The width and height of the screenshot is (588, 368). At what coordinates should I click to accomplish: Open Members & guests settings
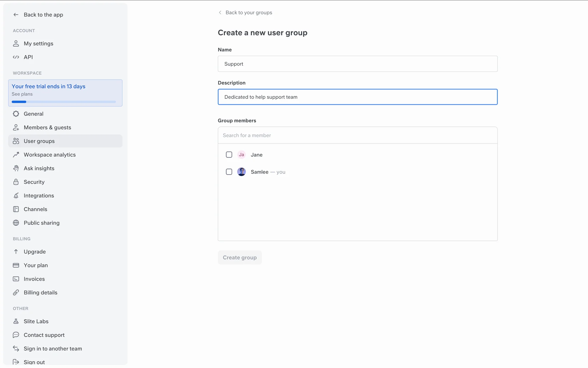pos(47,128)
